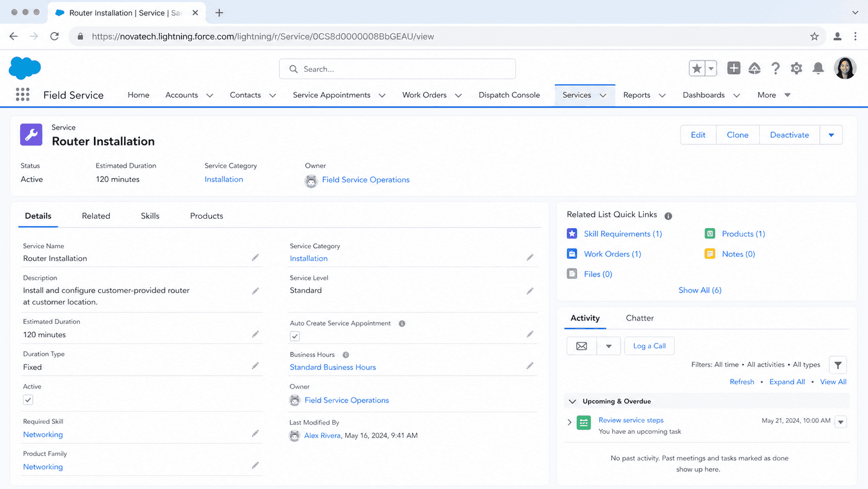Open the App Launcher grid icon
Screen dimensions: 868x489
tap(22, 95)
